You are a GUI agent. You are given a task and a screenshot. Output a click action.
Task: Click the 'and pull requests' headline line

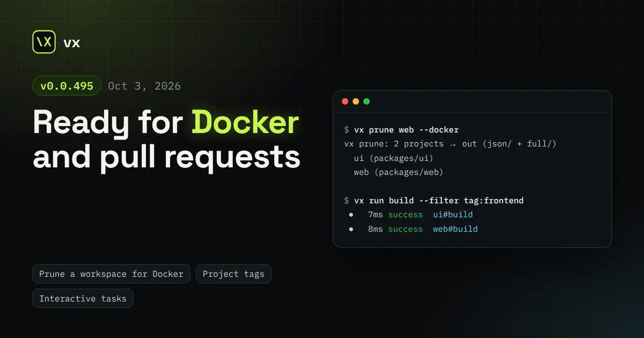click(166, 158)
